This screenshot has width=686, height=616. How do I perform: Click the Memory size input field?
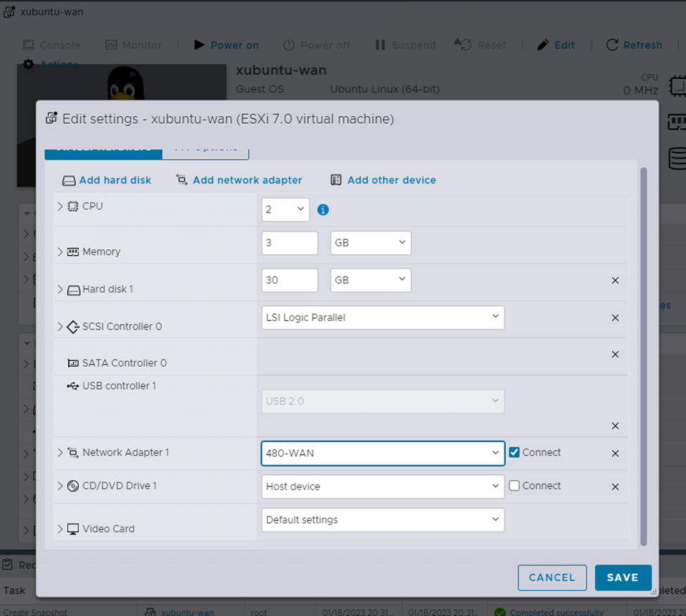point(290,243)
